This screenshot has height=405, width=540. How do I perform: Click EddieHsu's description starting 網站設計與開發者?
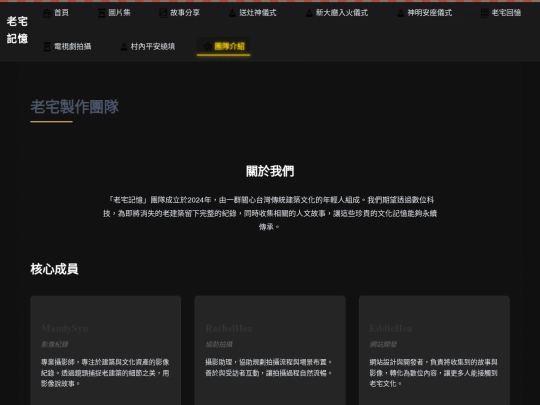click(x=434, y=373)
